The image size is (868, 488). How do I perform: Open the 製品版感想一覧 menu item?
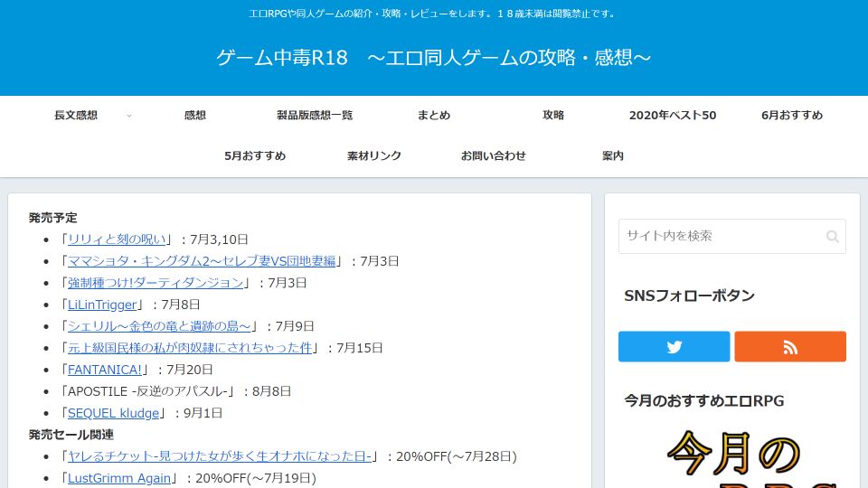pyautogui.click(x=315, y=116)
